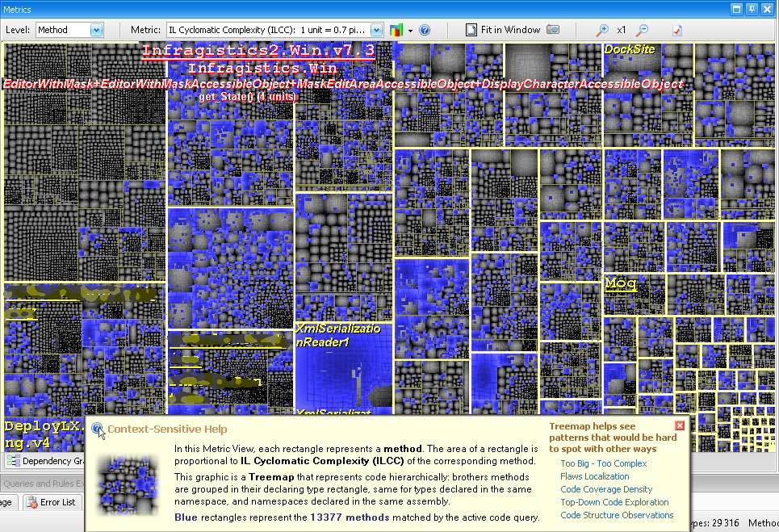This screenshot has width=779, height=532.
Task: Click the Moq assembly label in treemap
Action: pyautogui.click(x=621, y=283)
